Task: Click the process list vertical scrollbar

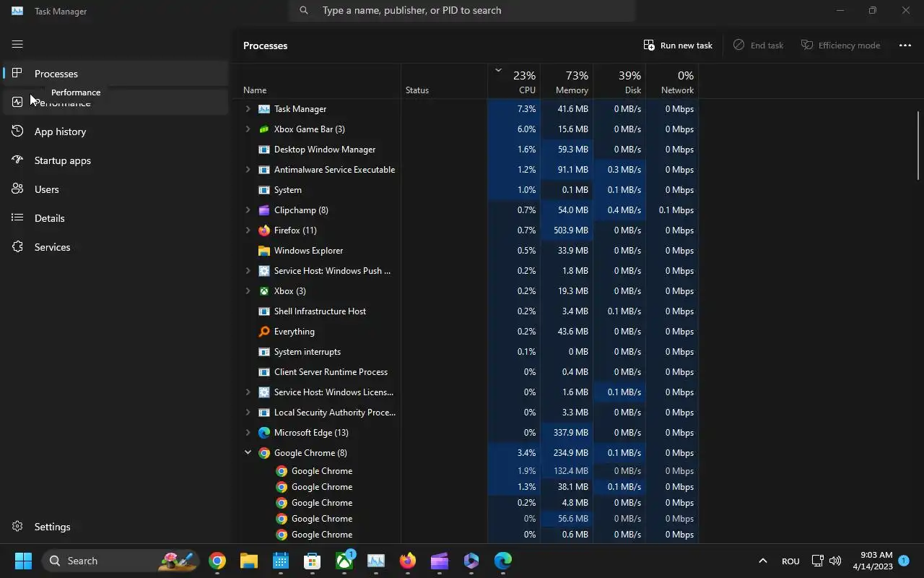Action: tap(919, 144)
